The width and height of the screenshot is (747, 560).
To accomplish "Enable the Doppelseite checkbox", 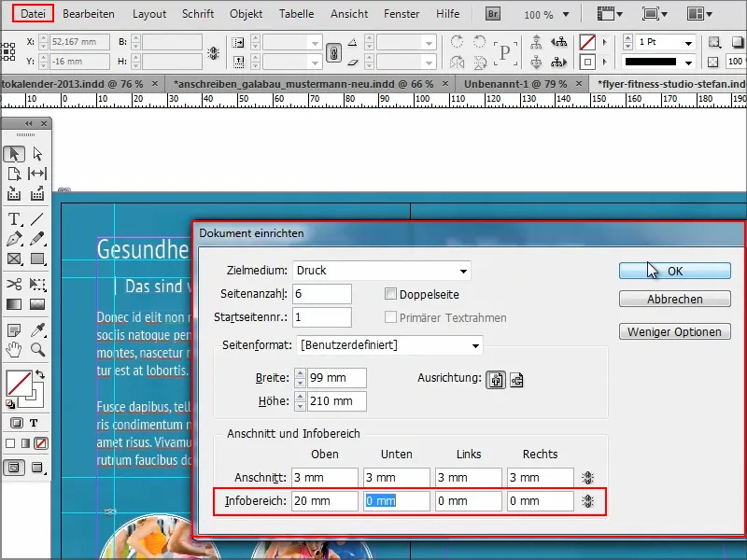I will click(x=390, y=294).
